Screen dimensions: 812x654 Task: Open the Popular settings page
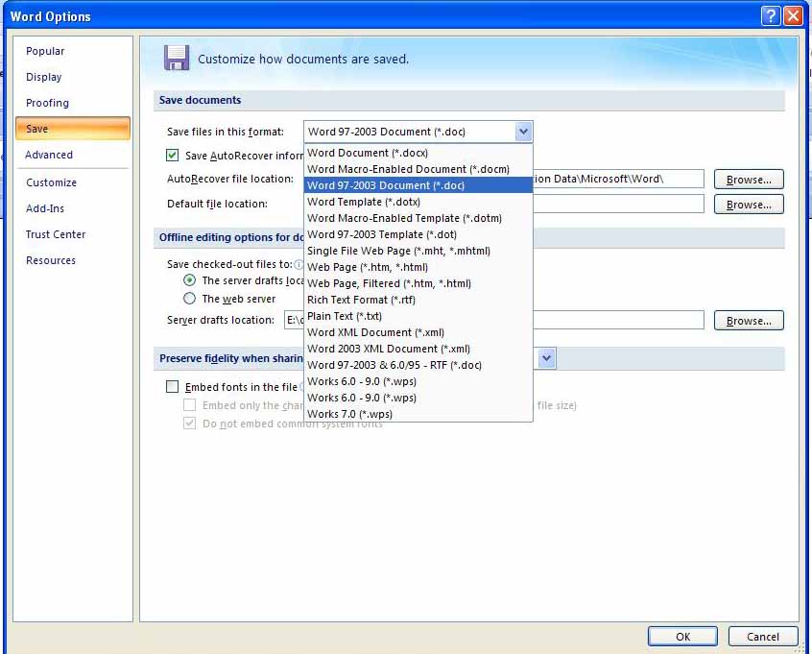pyautogui.click(x=44, y=51)
